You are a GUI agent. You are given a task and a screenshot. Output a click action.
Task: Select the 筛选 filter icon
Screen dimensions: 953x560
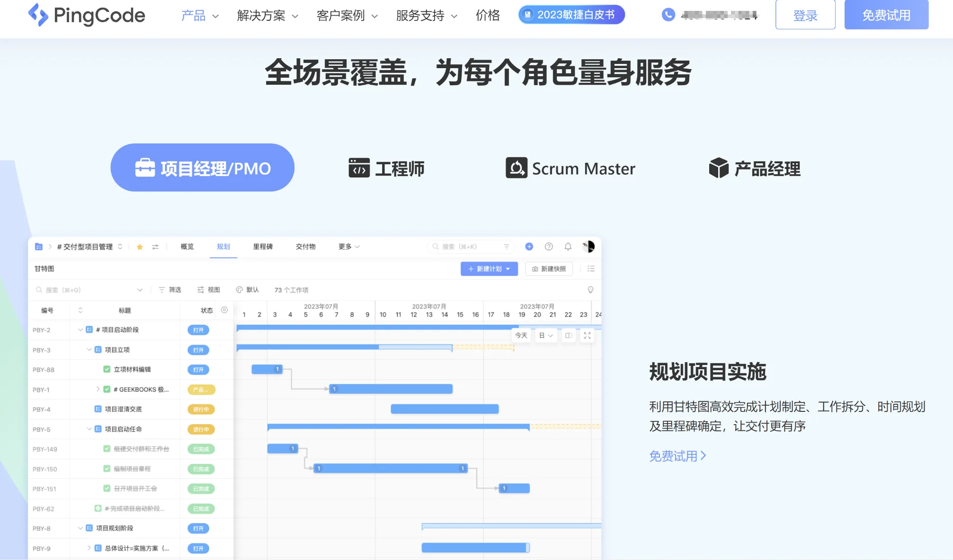[160, 289]
